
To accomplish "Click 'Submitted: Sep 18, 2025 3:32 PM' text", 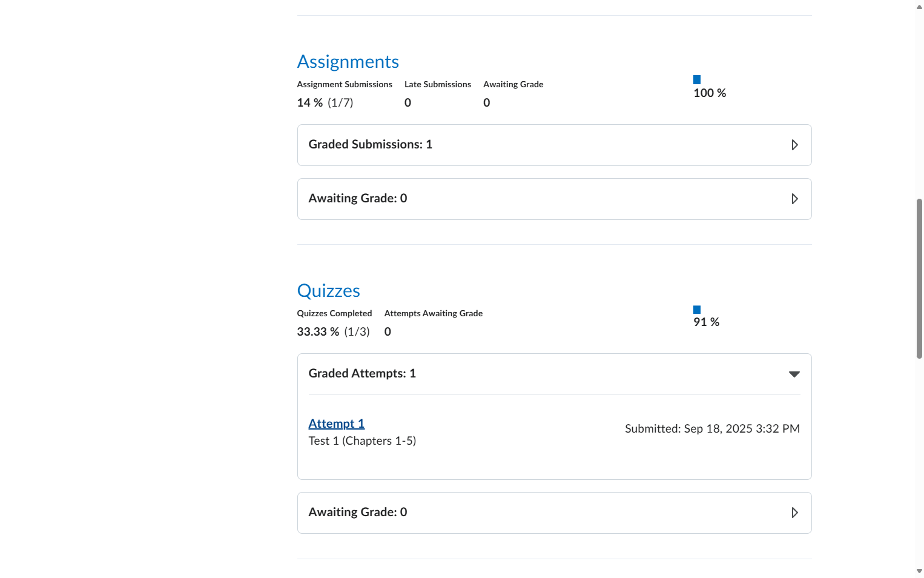I will coord(712,429).
